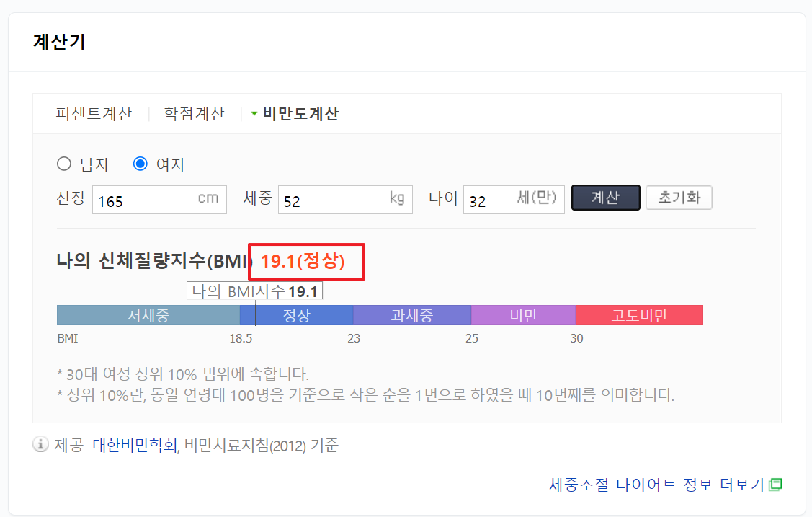Click the 신장 height input field
This screenshot has height=517, width=812.
coord(159,199)
